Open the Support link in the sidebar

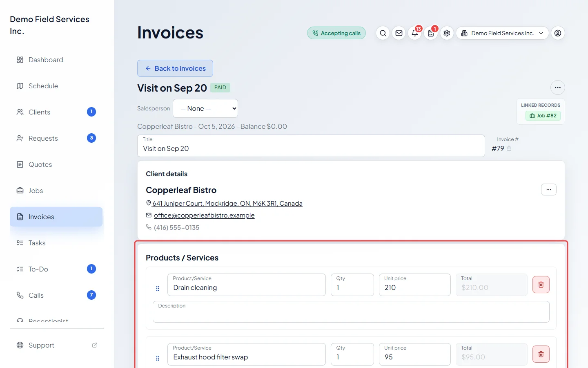pos(56,345)
